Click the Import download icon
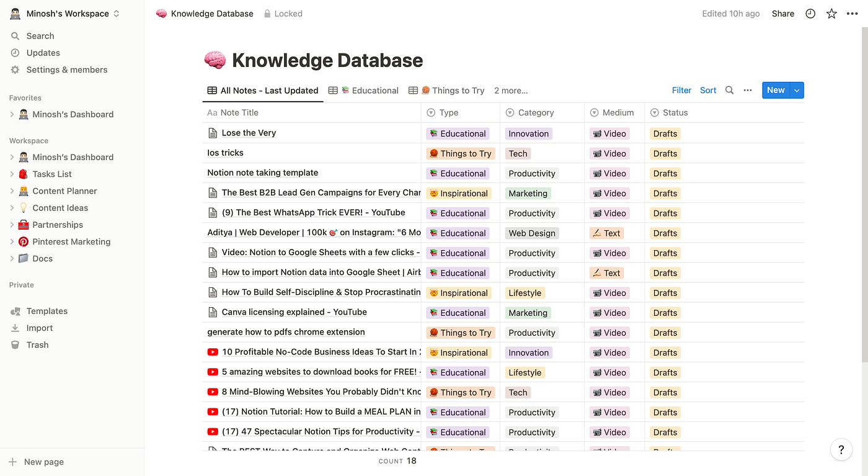The width and height of the screenshot is (868, 476). (15, 328)
